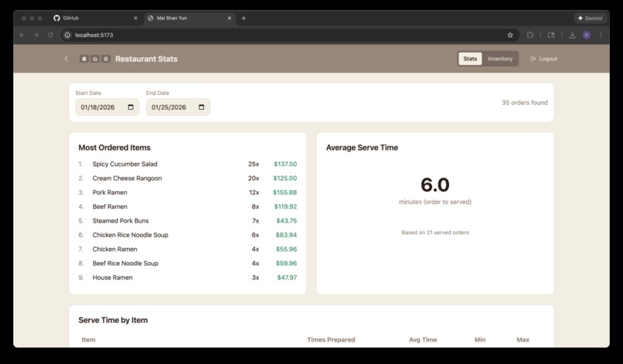The width and height of the screenshot is (623, 364).
Task: Open the End Date calendar picker icon
Action: [202, 107]
